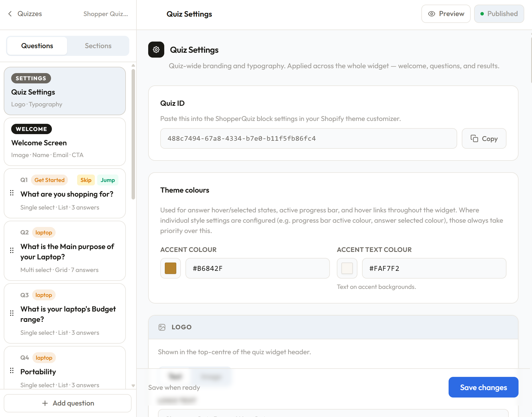Screen dimensions: 532x417
Task: Select Q2 Main purpose of your Laptop
Action: [65, 251]
